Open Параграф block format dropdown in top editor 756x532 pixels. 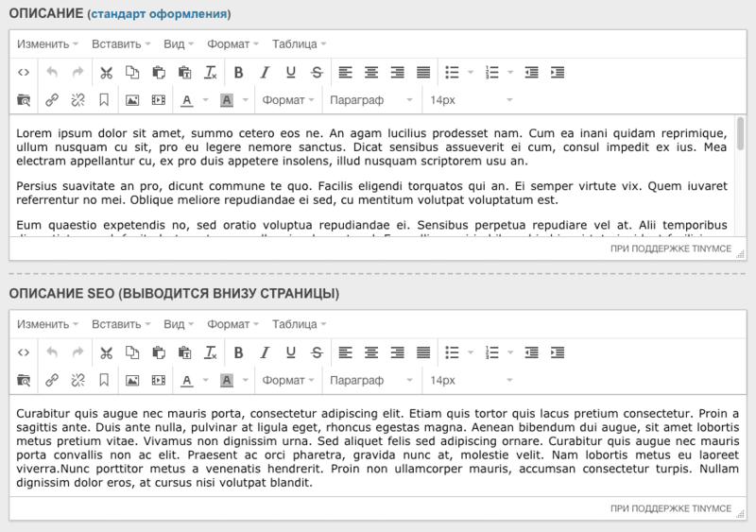pyautogui.click(x=370, y=100)
